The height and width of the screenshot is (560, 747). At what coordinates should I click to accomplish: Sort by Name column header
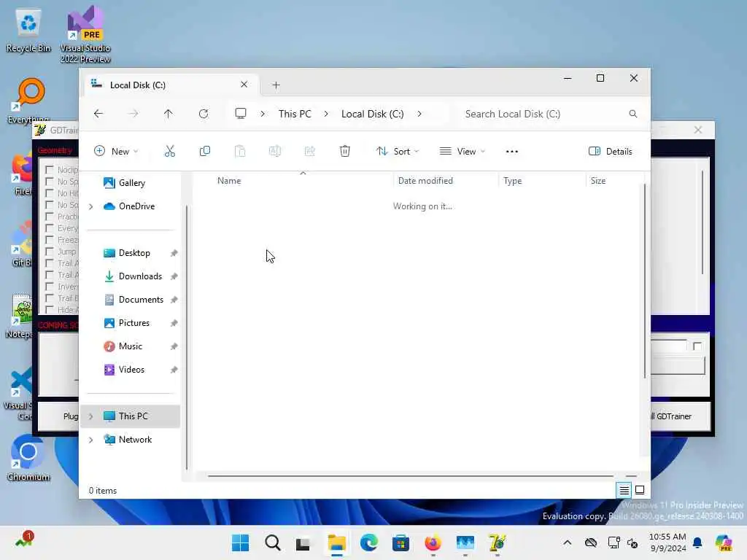click(x=229, y=181)
